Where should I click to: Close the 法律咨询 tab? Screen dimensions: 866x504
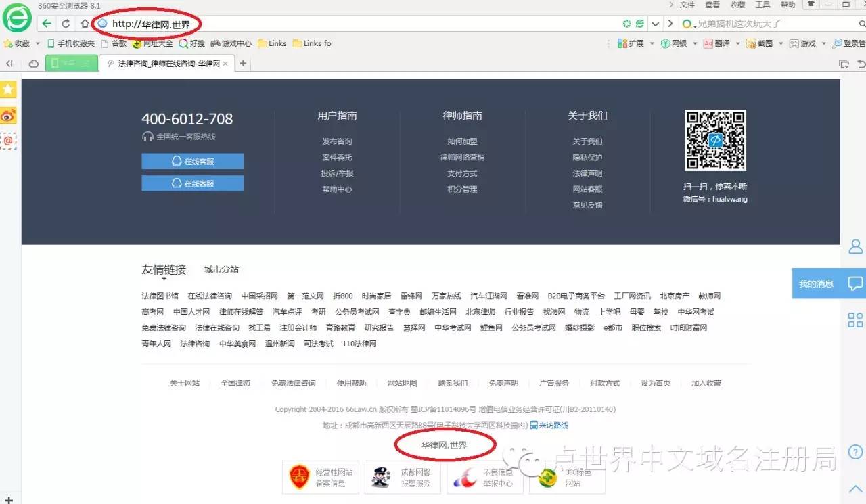pyautogui.click(x=225, y=64)
